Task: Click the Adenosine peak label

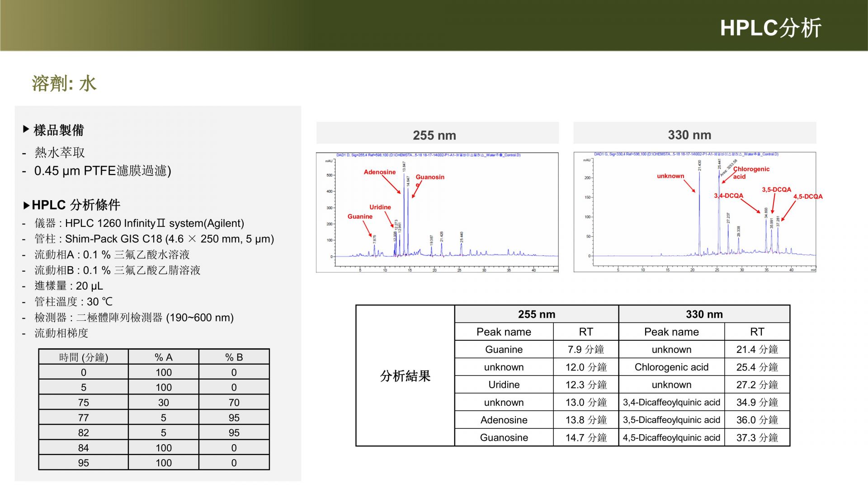Action: pyautogui.click(x=379, y=172)
